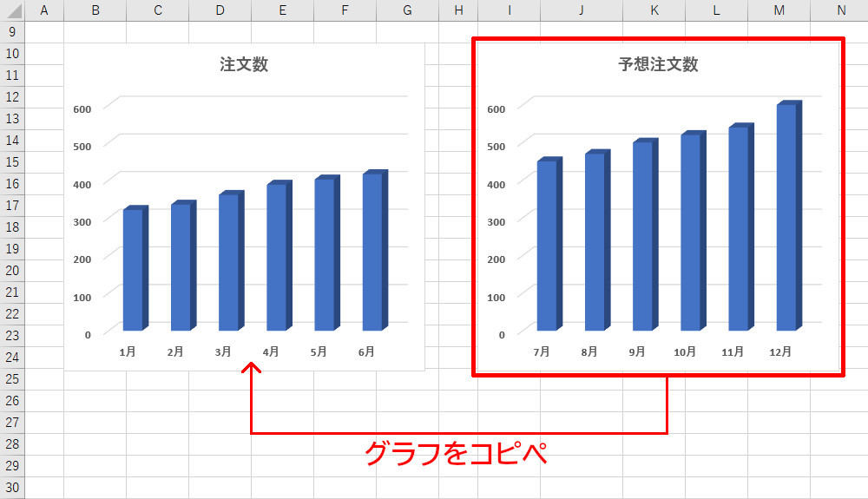Select row 9 header

coord(12,32)
